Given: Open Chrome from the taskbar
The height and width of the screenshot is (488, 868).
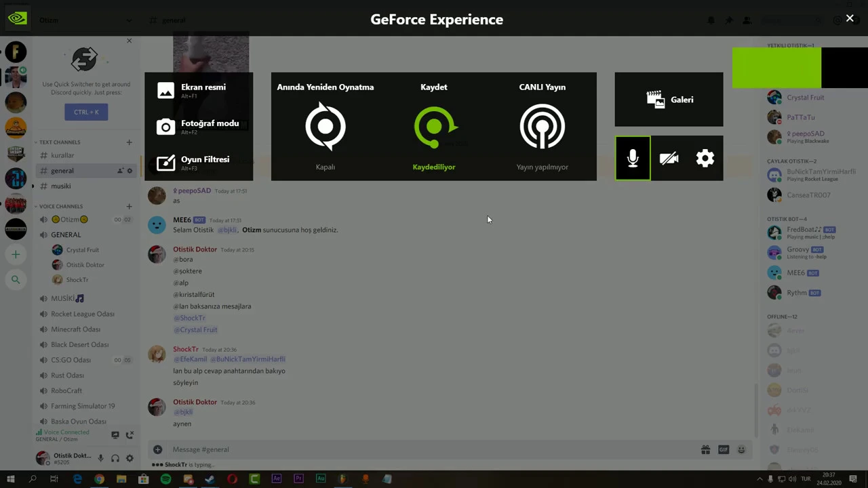Looking at the screenshot, I should [99, 479].
